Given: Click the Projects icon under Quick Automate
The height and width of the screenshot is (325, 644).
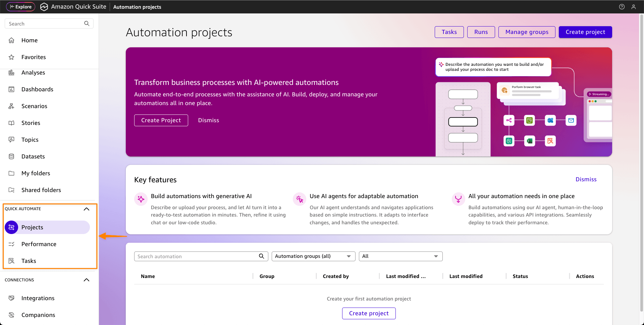Looking at the screenshot, I should point(11,227).
